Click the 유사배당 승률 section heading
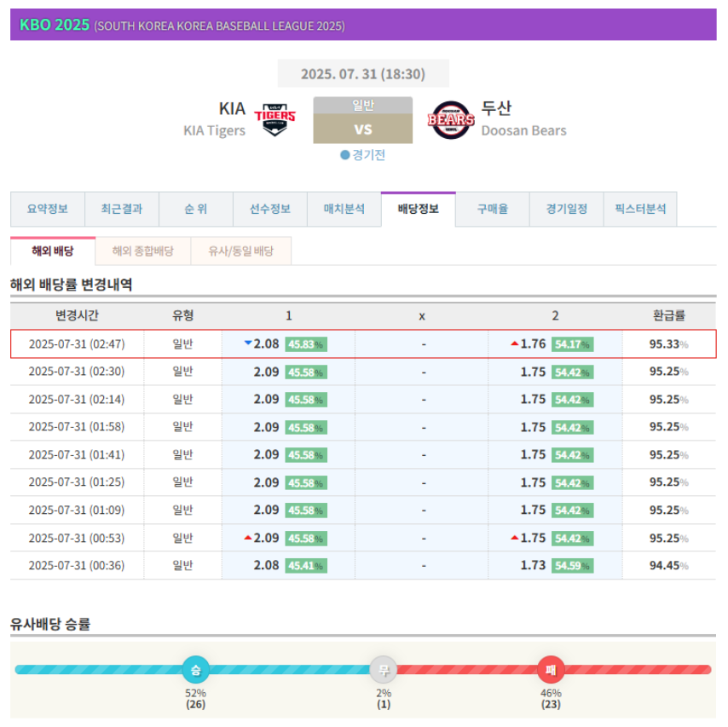This screenshot has height=727, width=728. [50, 624]
